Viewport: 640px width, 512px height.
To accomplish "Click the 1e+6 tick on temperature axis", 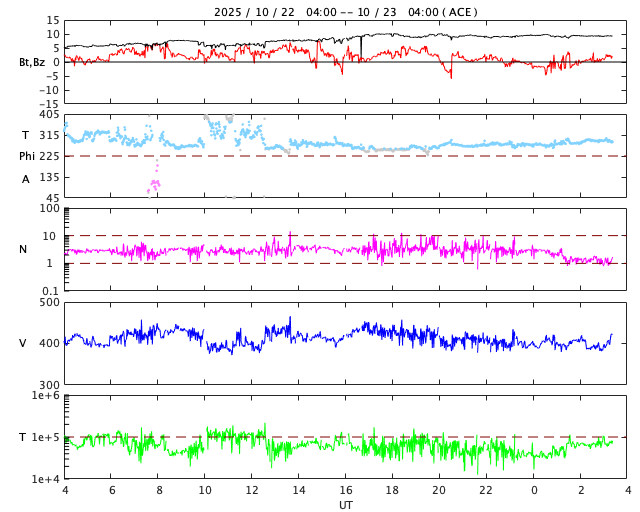I will 45,396.
